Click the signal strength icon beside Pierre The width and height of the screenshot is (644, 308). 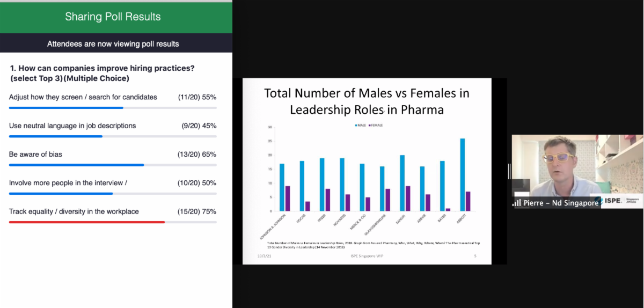[517, 203]
